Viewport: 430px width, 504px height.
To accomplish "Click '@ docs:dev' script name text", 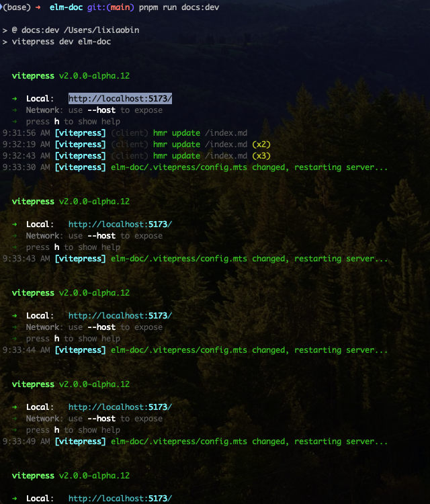I will click(36, 30).
